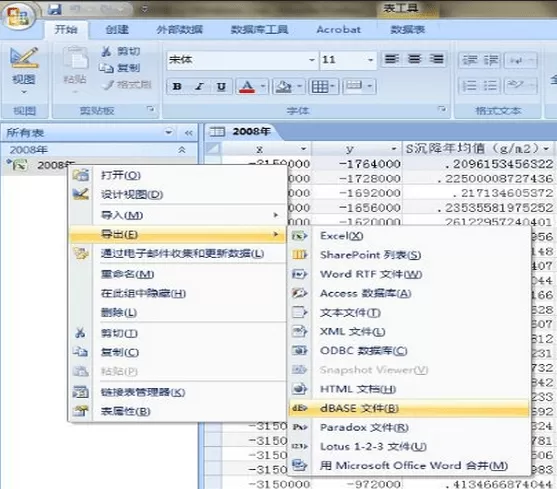557x489 pixels.
Task: Collapse the navigation pane with double chevron
Action: pos(188,133)
